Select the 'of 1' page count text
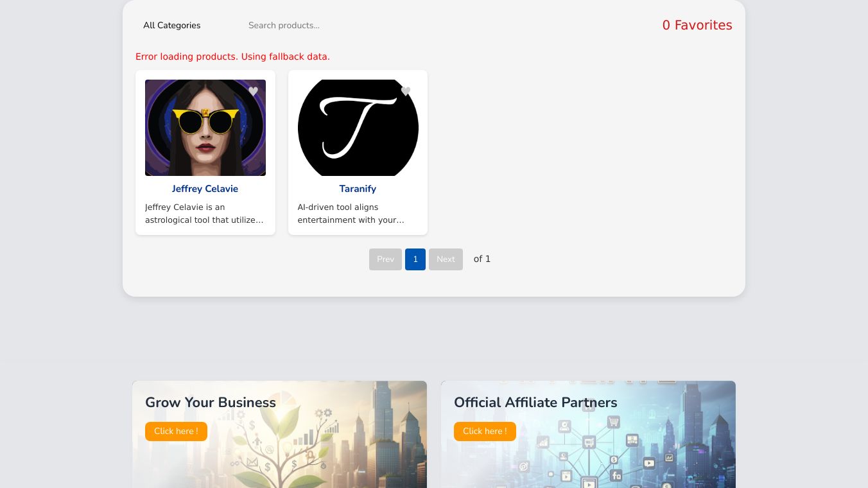This screenshot has width=868, height=488. (x=482, y=259)
